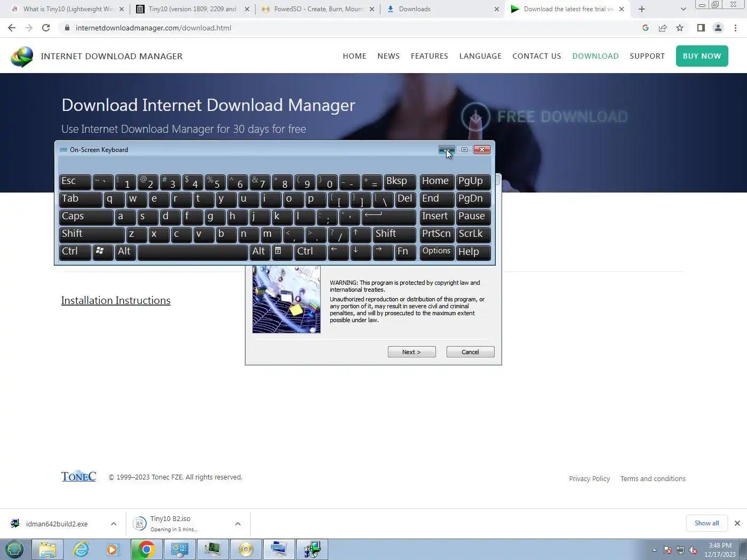Expand the idman642build2.exe download options
This screenshot has height=560, width=747.
[x=114, y=524]
